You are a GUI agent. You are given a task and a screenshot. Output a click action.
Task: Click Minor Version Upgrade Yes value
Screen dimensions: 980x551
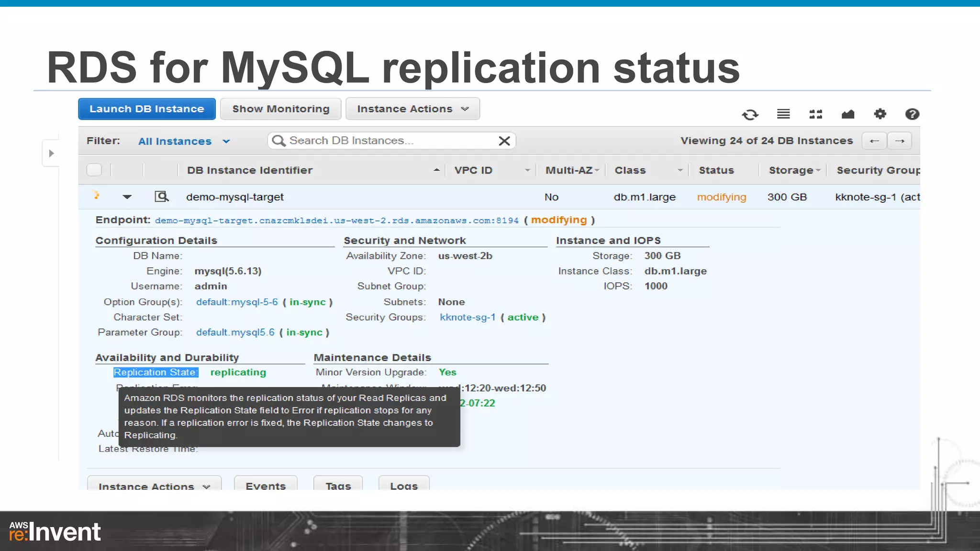447,372
